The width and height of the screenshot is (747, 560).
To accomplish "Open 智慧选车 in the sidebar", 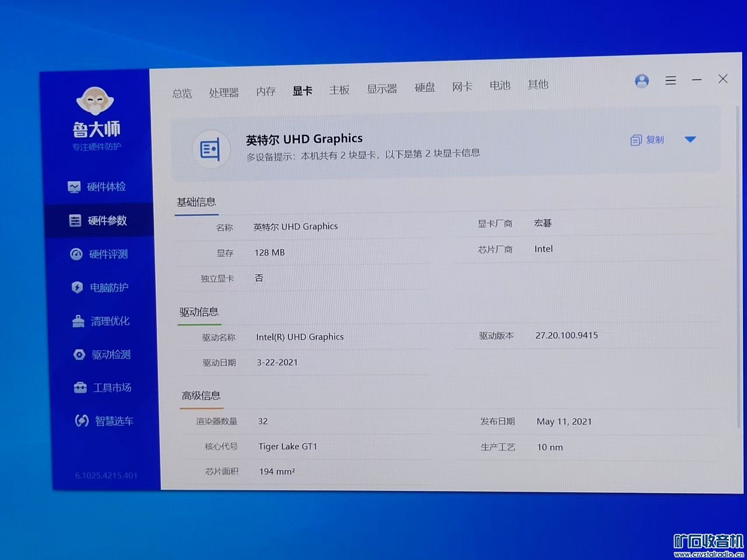I will pyautogui.click(x=104, y=421).
